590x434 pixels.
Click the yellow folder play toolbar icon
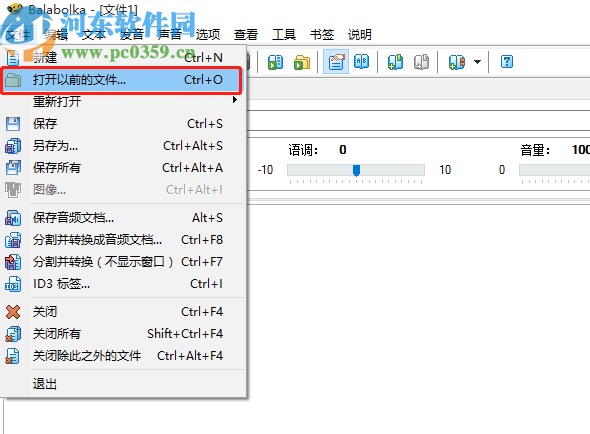pos(302,62)
